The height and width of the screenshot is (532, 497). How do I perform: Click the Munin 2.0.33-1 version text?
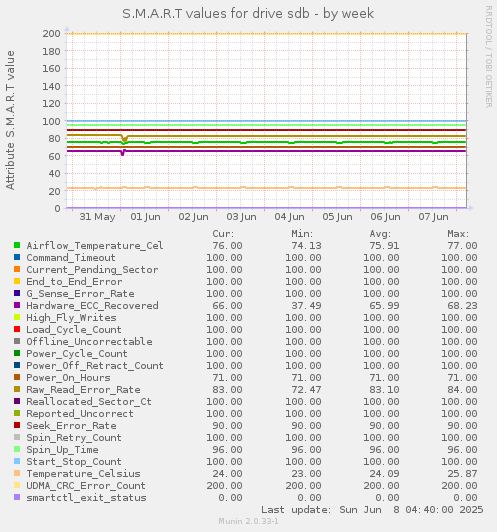click(248, 521)
